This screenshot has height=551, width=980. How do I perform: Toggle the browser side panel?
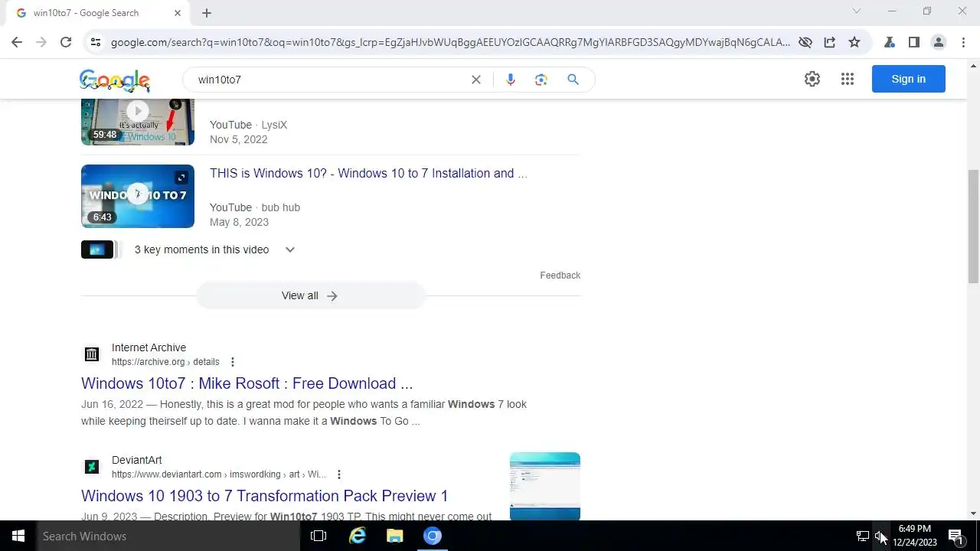coord(913,42)
